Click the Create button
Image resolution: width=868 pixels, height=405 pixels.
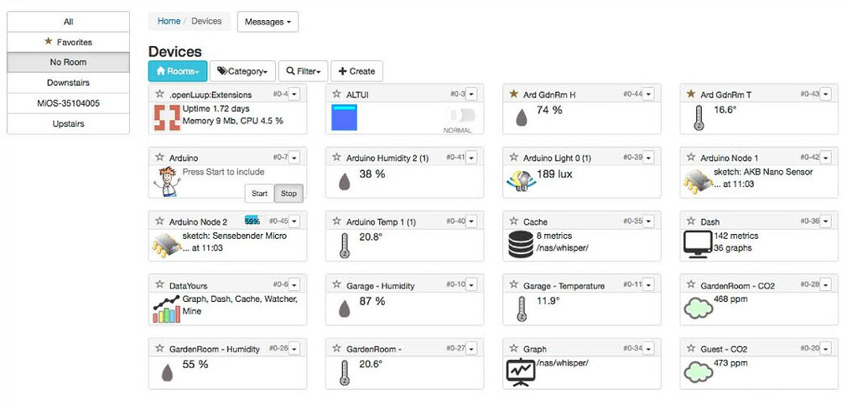[x=356, y=70]
